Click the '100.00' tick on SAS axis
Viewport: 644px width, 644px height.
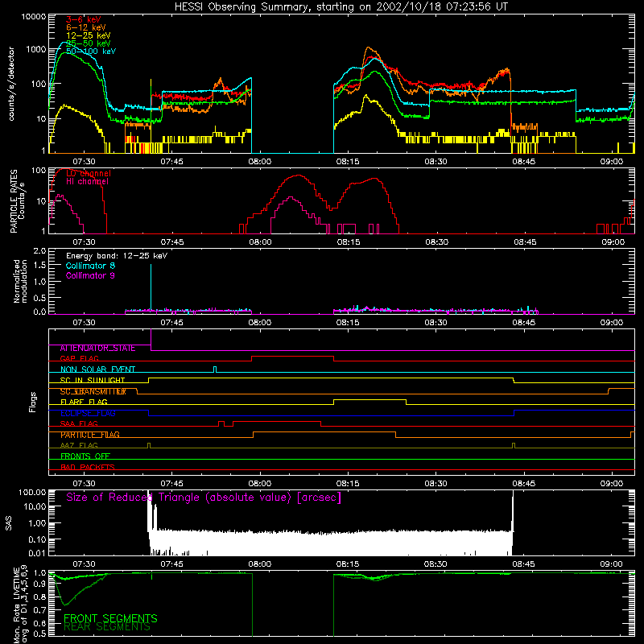(32, 493)
